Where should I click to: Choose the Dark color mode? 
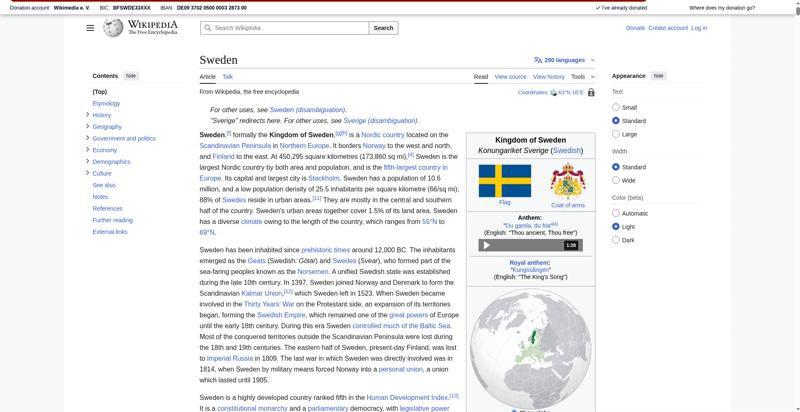616,240
